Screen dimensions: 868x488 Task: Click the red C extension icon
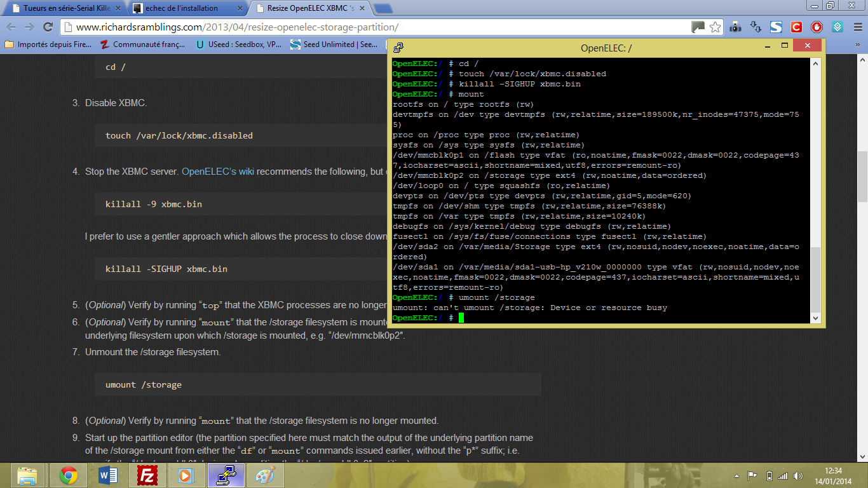click(796, 27)
